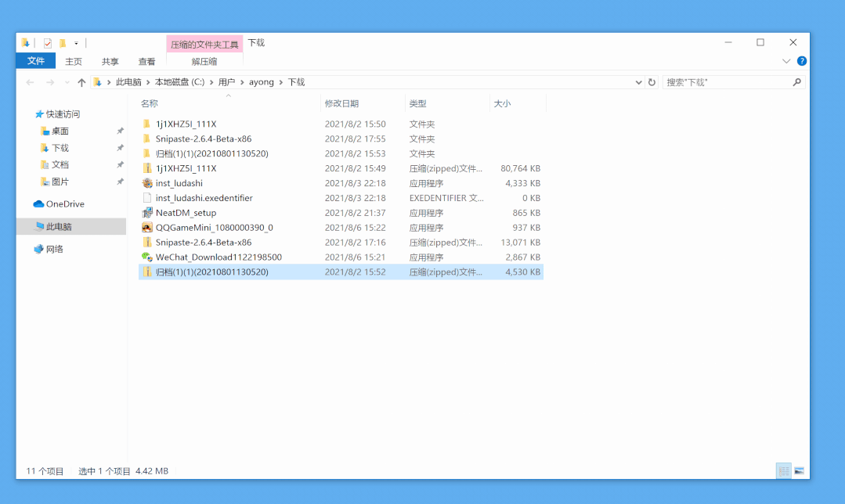Click the refresh icon next to address bar

tap(652, 81)
